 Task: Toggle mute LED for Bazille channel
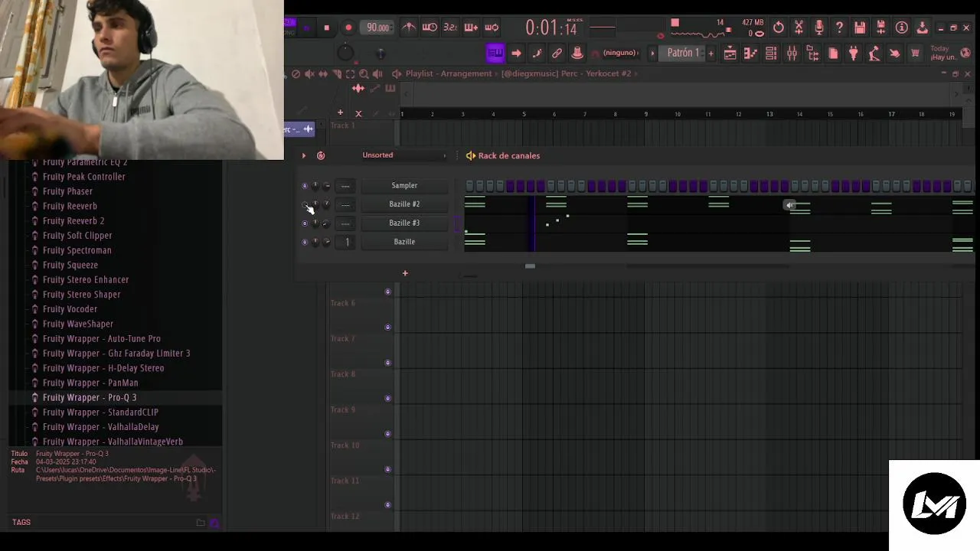pos(305,242)
